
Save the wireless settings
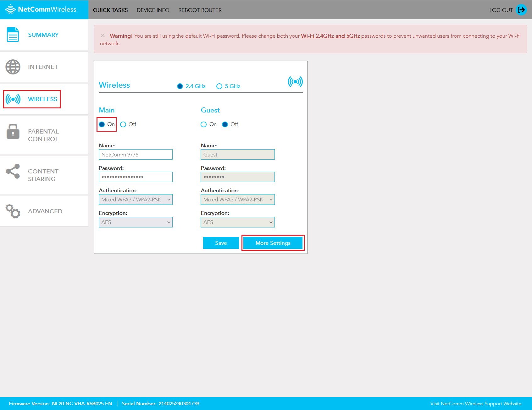click(221, 243)
